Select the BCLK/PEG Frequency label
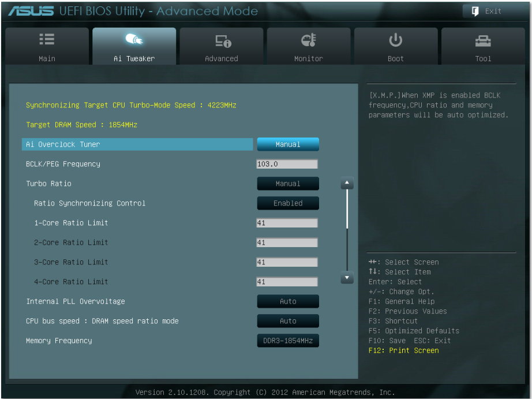 pos(63,165)
